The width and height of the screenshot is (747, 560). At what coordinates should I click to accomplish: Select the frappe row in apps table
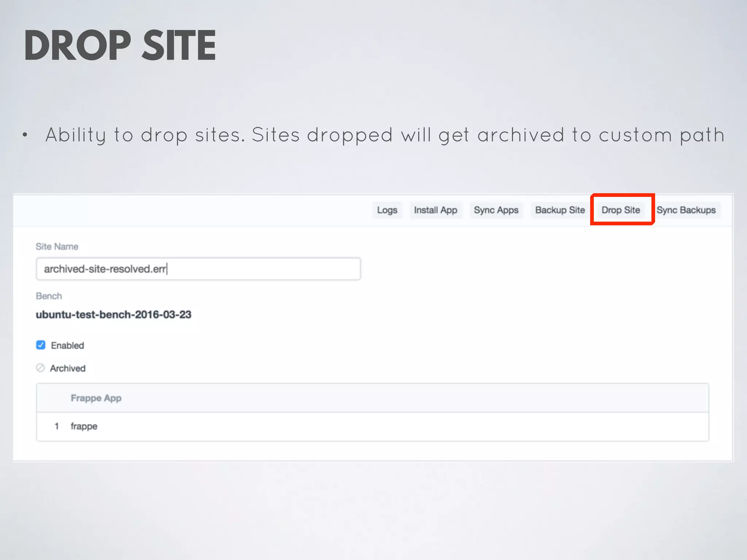coord(372,427)
